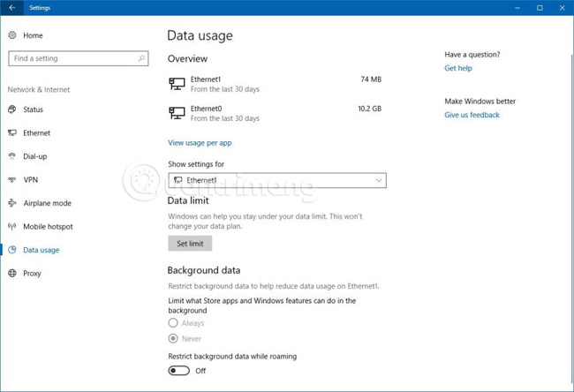Click the Get help link
This screenshot has width=574, height=392.
click(457, 68)
